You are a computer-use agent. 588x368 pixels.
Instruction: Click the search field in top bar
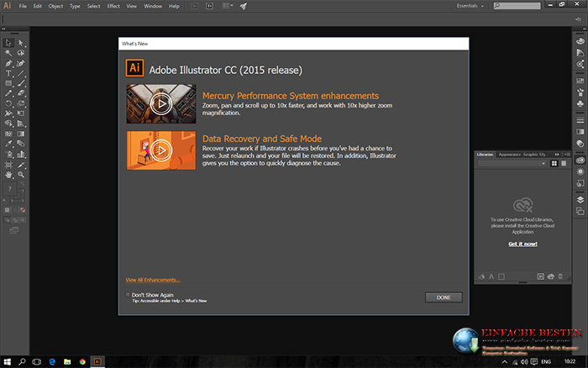[x=517, y=6]
